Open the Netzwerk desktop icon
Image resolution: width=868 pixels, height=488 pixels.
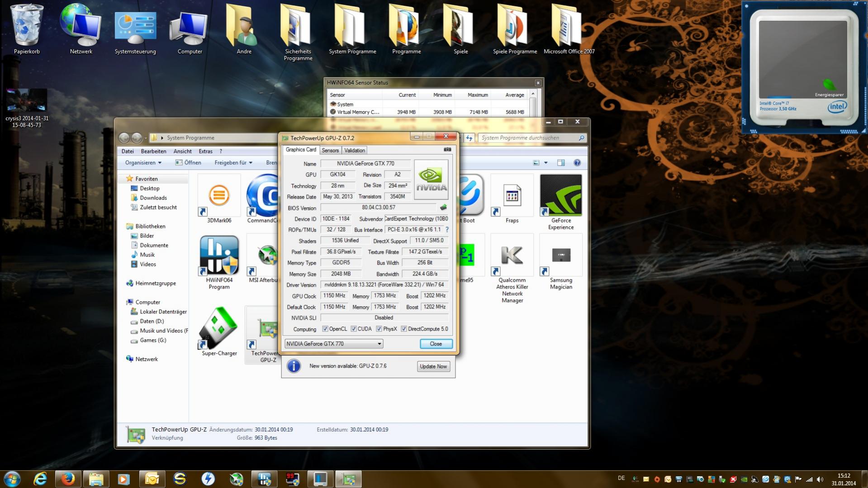click(x=81, y=29)
